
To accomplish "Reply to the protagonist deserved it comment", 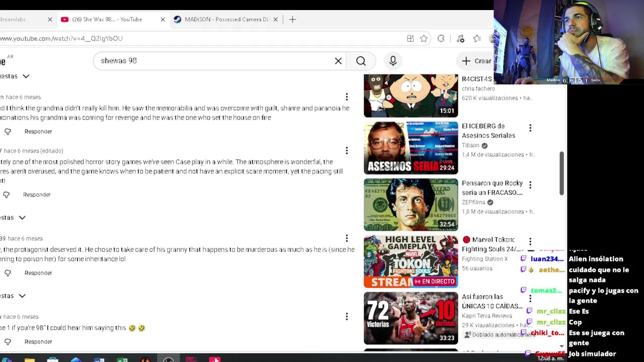I will click(38, 273).
